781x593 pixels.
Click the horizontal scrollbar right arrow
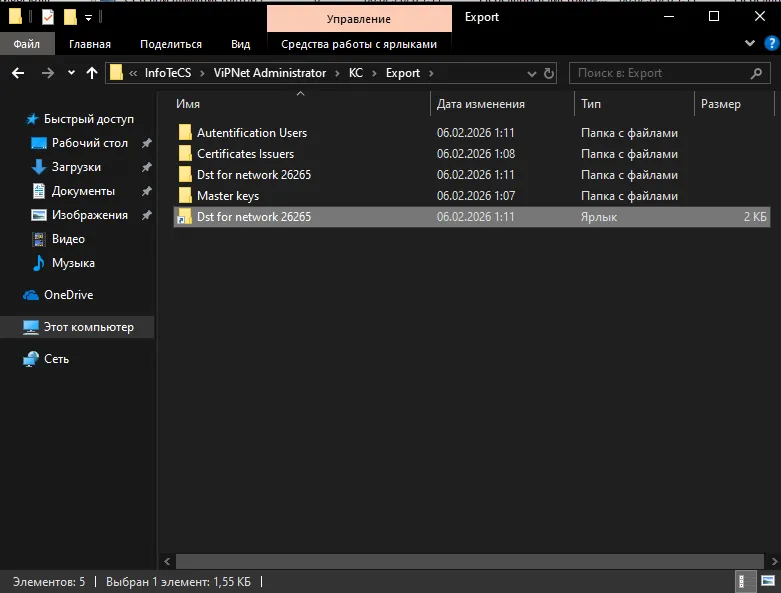774,561
